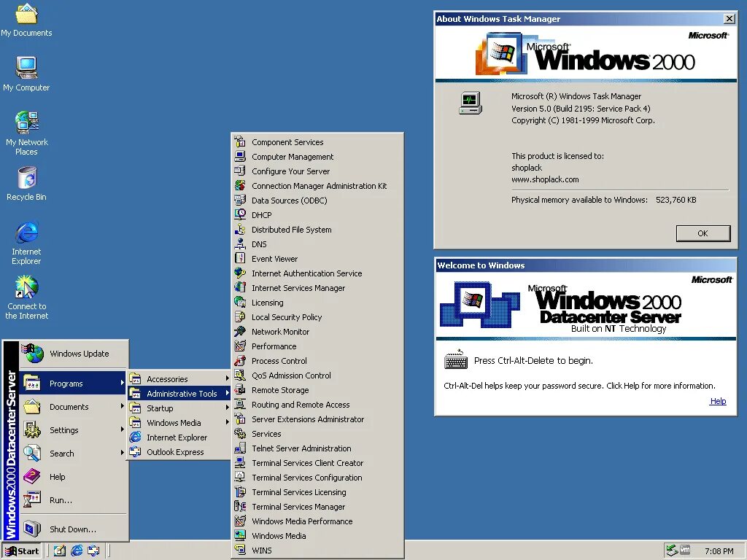Screen dimensions: 747x560
Task: Open Run... from the Start menu
Action: tap(74, 500)
